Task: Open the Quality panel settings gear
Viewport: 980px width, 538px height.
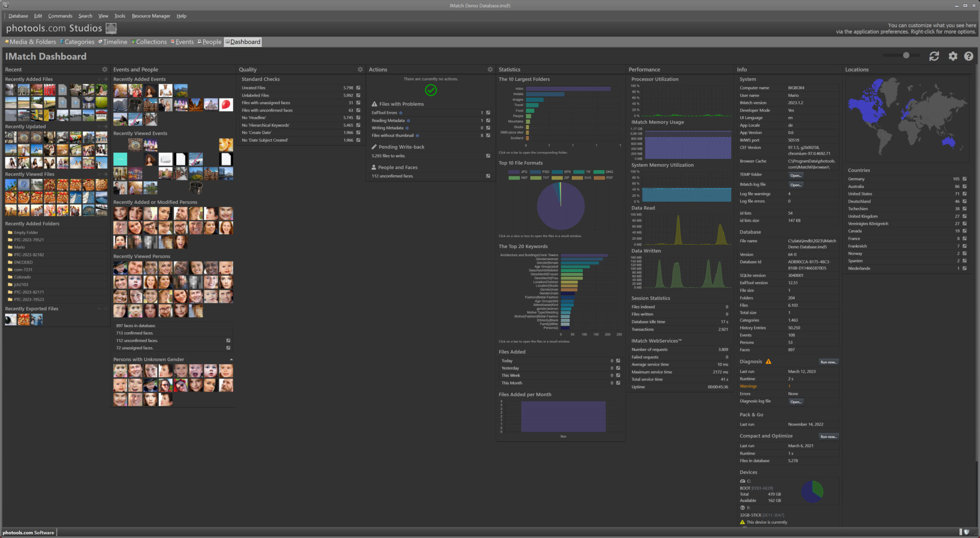Action: pyautogui.click(x=360, y=69)
